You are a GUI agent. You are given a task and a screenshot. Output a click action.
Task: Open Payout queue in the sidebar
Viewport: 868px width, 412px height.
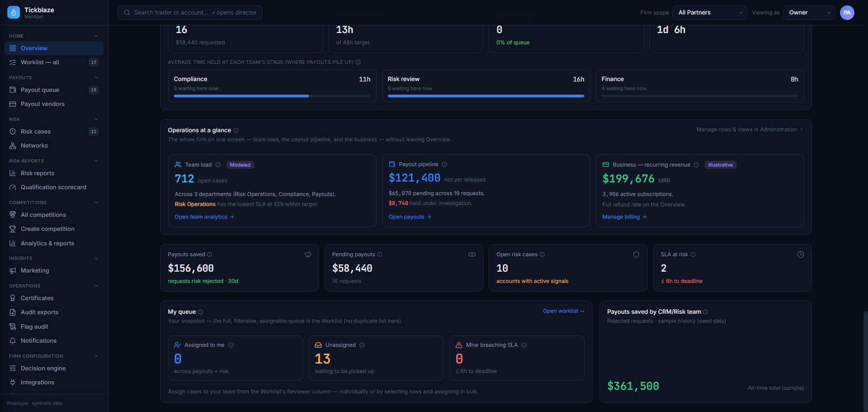point(54,90)
